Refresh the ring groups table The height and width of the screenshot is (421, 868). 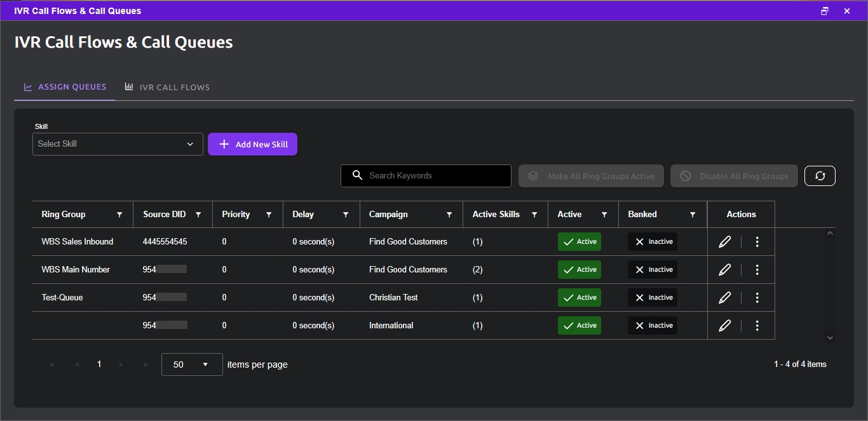pyautogui.click(x=820, y=176)
